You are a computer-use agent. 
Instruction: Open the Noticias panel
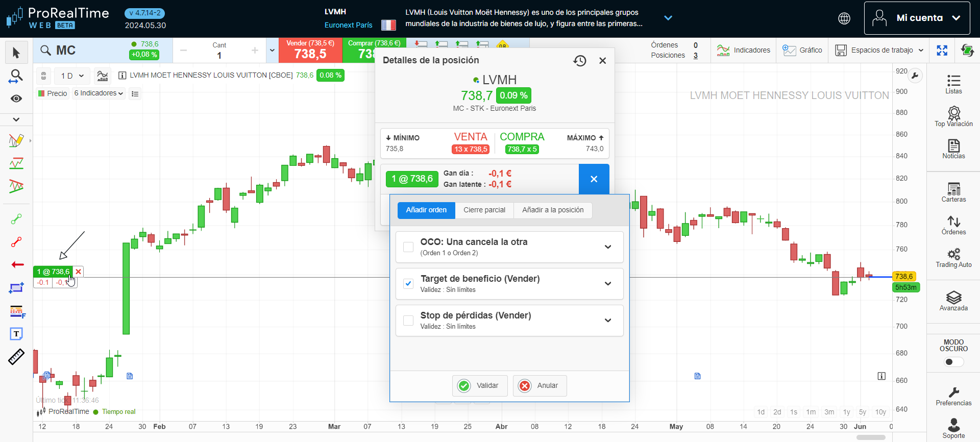[953, 149]
